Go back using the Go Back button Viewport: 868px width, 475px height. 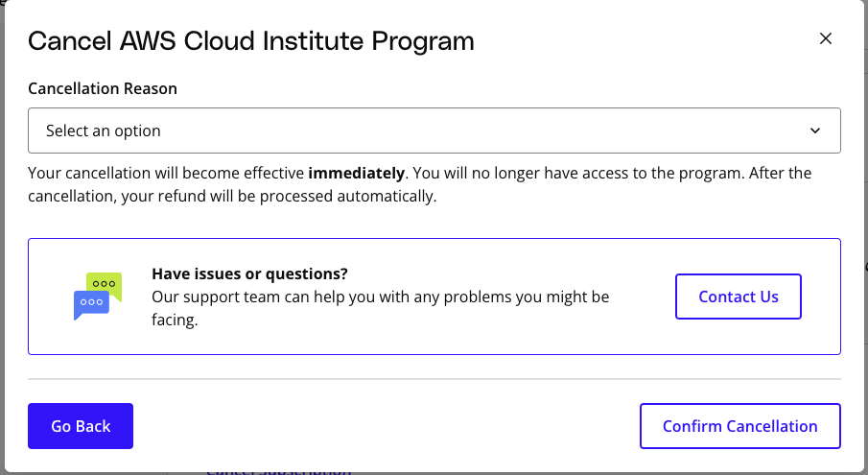coord(81,426)
